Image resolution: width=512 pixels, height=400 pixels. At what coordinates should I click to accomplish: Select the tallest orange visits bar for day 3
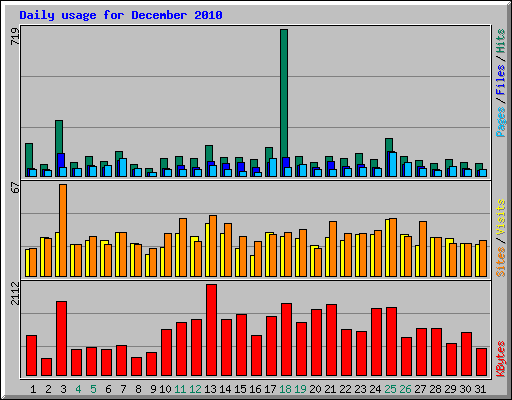(x=63, y=230)
